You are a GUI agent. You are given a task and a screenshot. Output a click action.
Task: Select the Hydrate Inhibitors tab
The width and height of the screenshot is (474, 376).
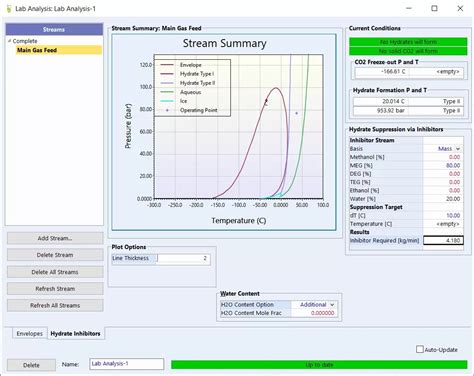click(75, 334)
